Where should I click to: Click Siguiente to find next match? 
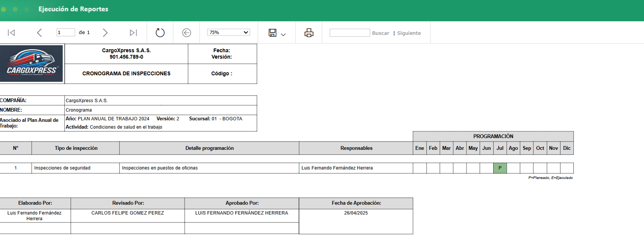pyautogui.click(x=409, y=33)
